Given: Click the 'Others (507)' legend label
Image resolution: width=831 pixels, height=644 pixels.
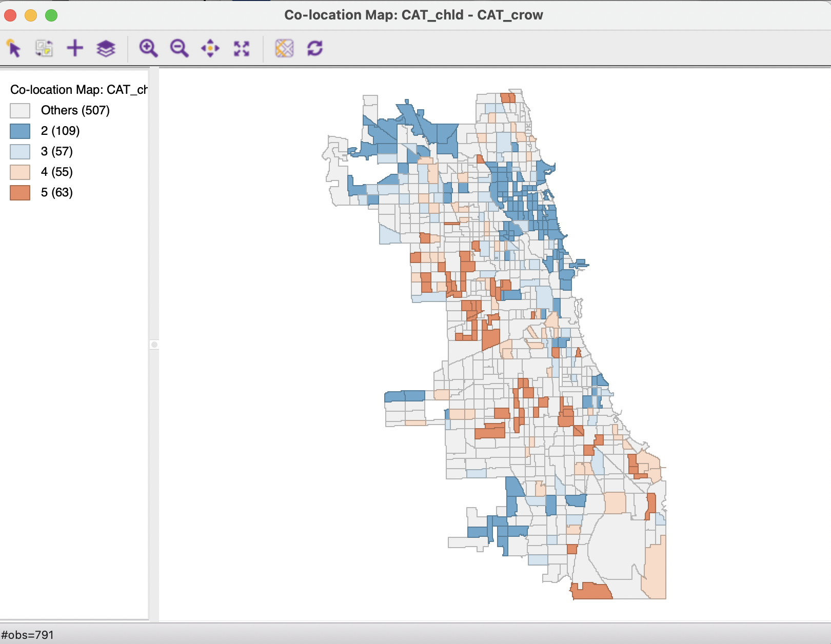Looking at the screenshot, I should [75, 110].
